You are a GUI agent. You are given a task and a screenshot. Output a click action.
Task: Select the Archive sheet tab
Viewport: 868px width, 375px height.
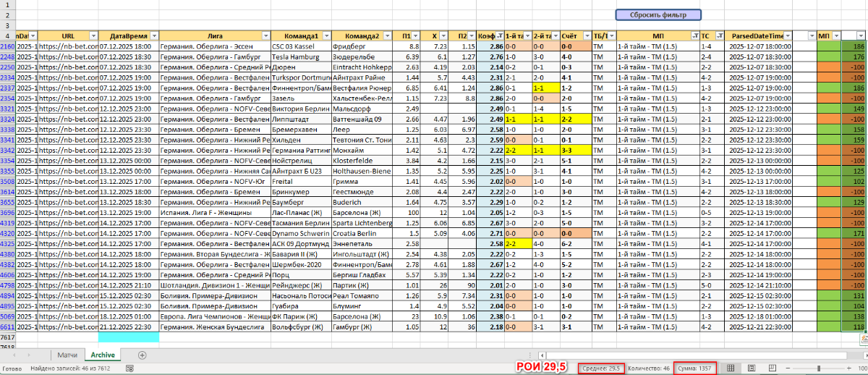click(x=102, y=355)
